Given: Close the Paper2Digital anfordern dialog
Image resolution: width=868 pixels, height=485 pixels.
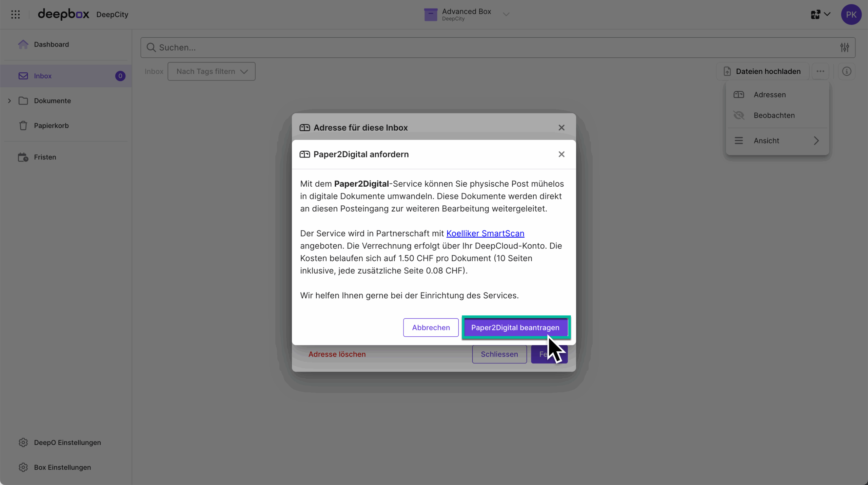Looking at the screenshot, I should [x=561, y=154].
